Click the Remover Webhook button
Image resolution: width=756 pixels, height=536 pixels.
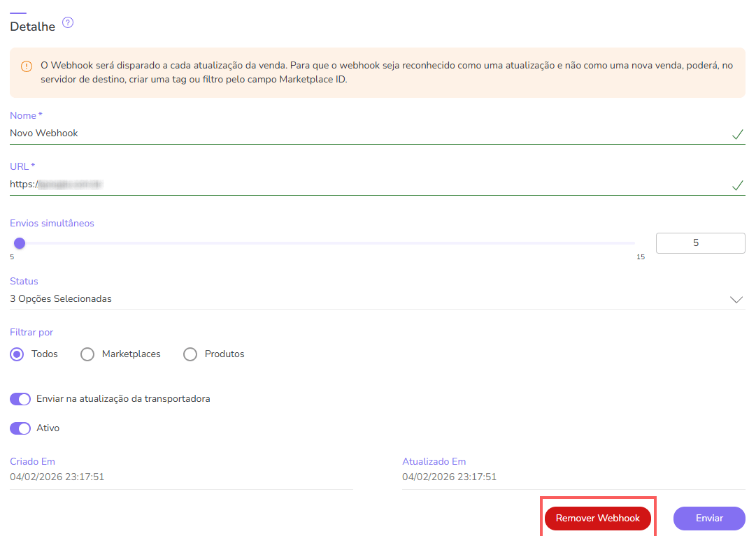click(x=597, y=518)
